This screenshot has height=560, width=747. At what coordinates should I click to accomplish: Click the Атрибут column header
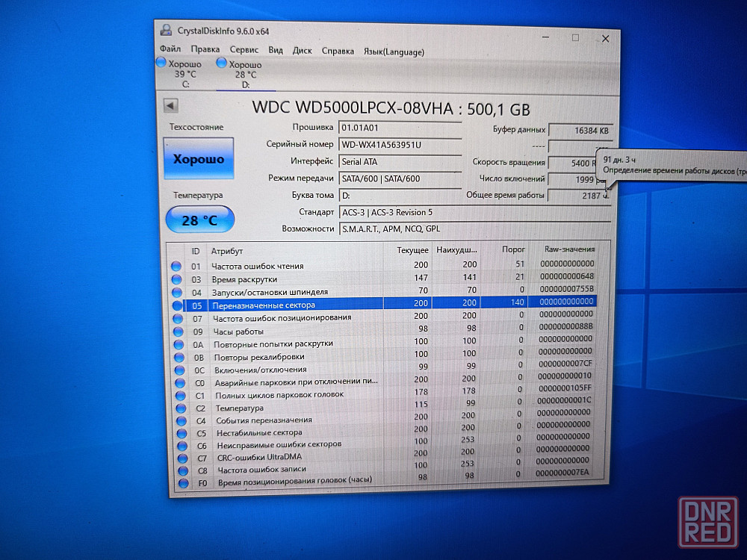pos(227,251)
